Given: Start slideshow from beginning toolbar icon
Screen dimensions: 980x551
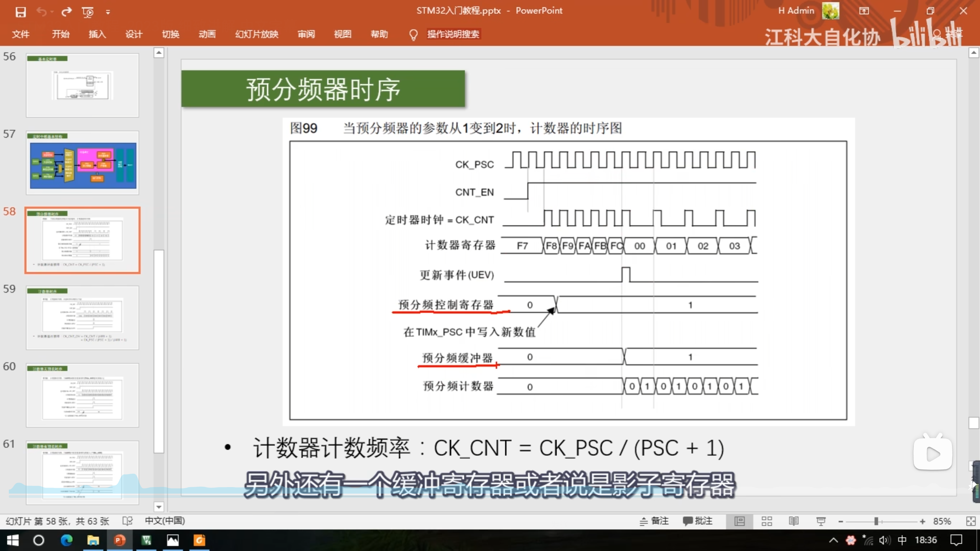Looking at the screenshot, I should (x=88, y=12).
